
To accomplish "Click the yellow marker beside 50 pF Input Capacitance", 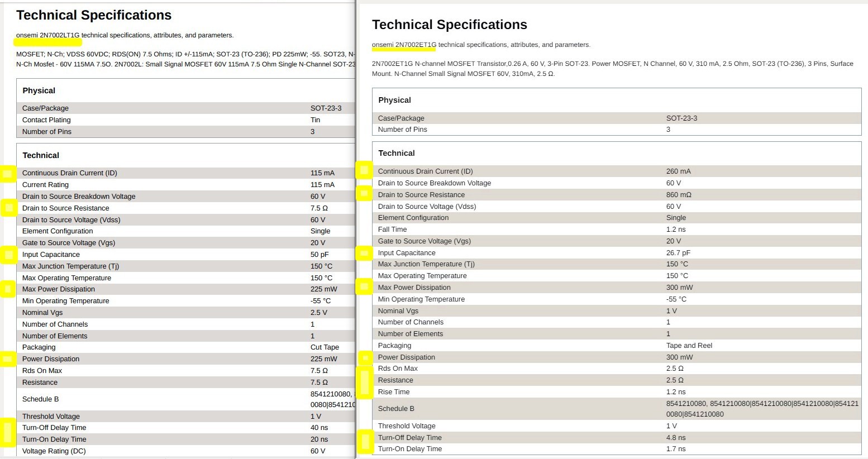I will click(x=9, y=255).
